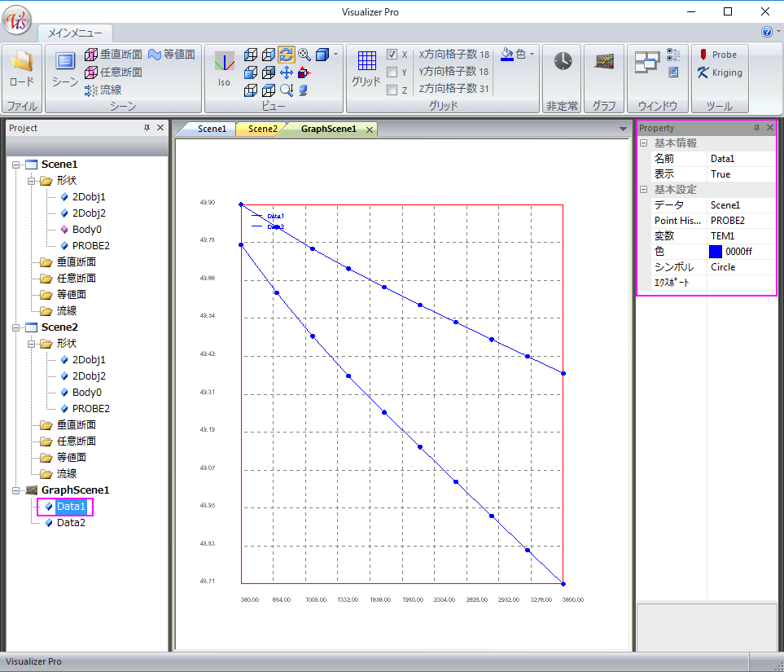
Task: Open the 非定常 clock icon
Action: pos(563,62)
